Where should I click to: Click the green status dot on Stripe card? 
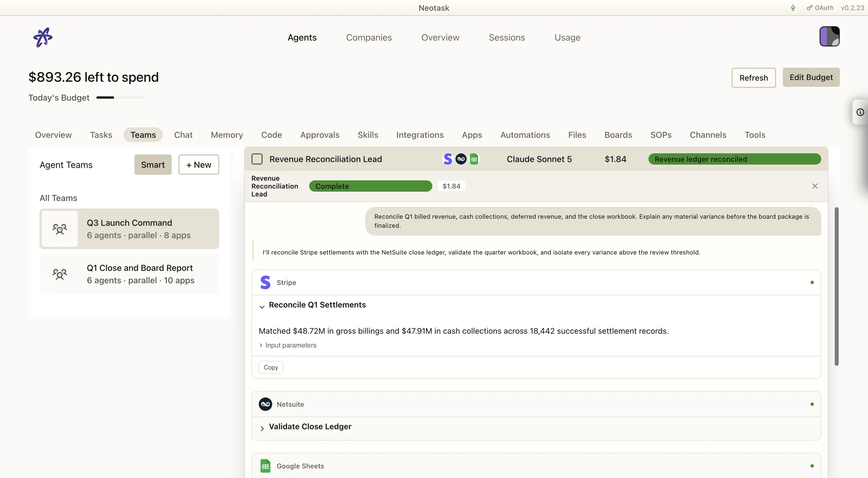point(812,282)
